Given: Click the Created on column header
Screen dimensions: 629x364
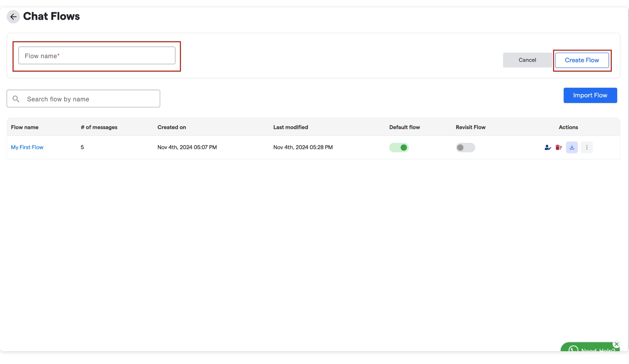Looking at the screenshot, I should coord(172,127).
